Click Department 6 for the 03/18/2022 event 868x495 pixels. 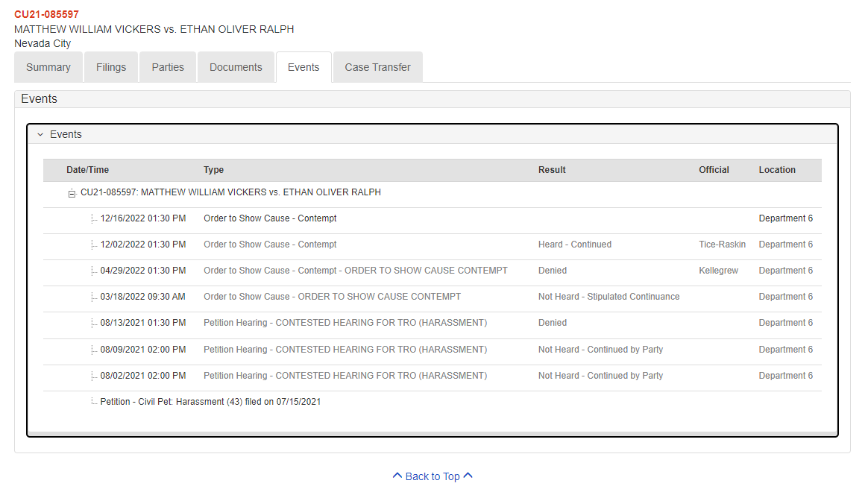(785, 296)
